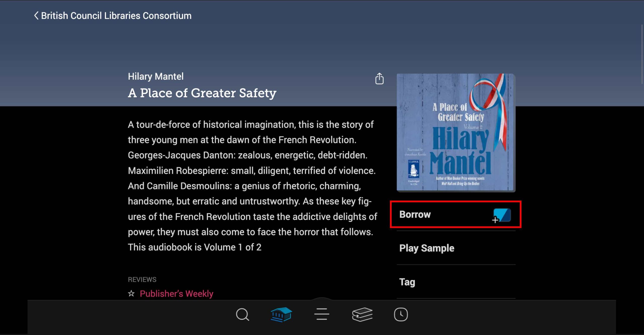Viewport: 644px width, 335px height.
Task: Open the Shelf books icon
Action: (362, 314)
